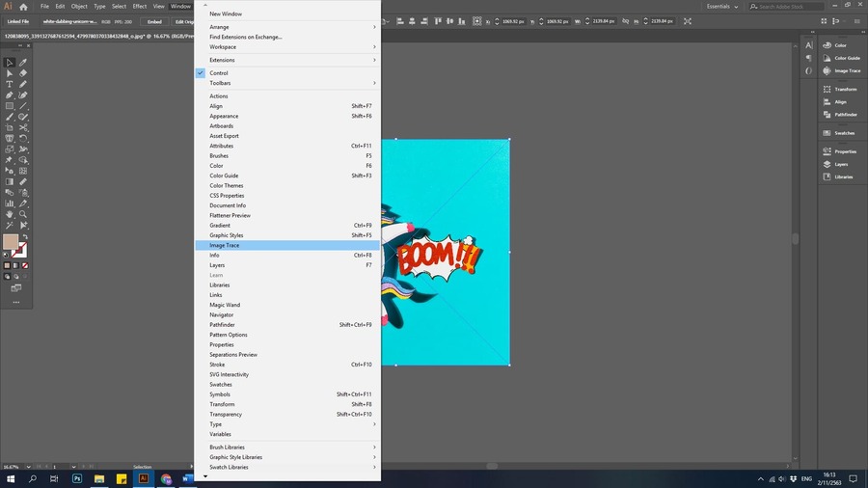Open the Edit Toolbar three-dots button
868x488 pixels.
click(16, 302)
